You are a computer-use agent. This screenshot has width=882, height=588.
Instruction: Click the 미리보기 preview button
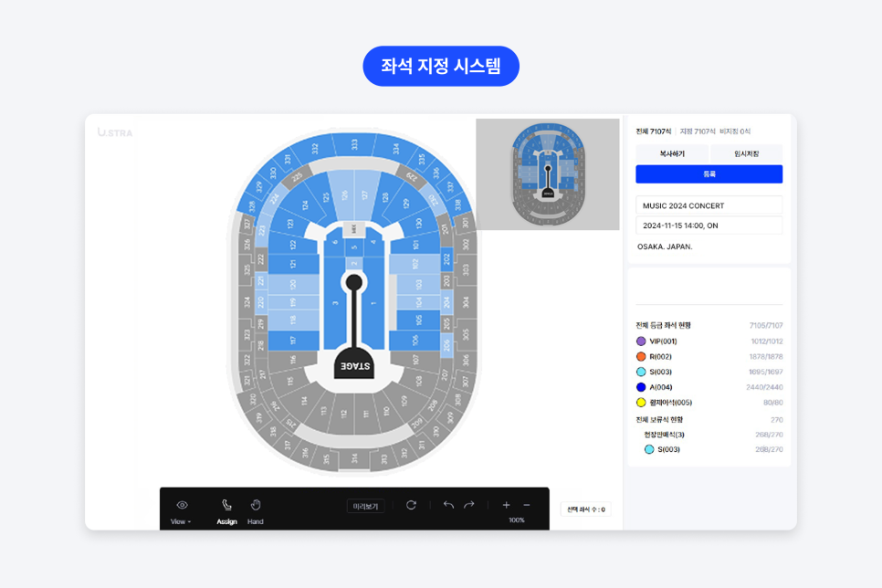click(365, 506)
